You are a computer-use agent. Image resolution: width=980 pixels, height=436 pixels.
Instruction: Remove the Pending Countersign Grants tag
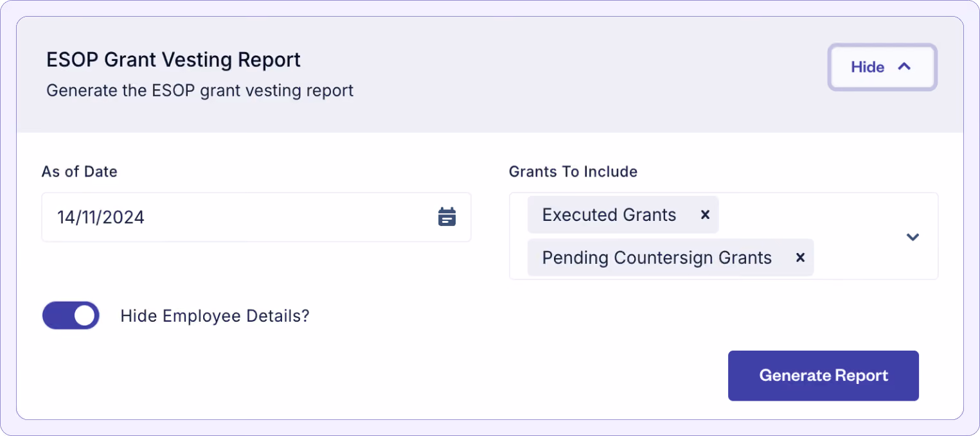(800, 257)
